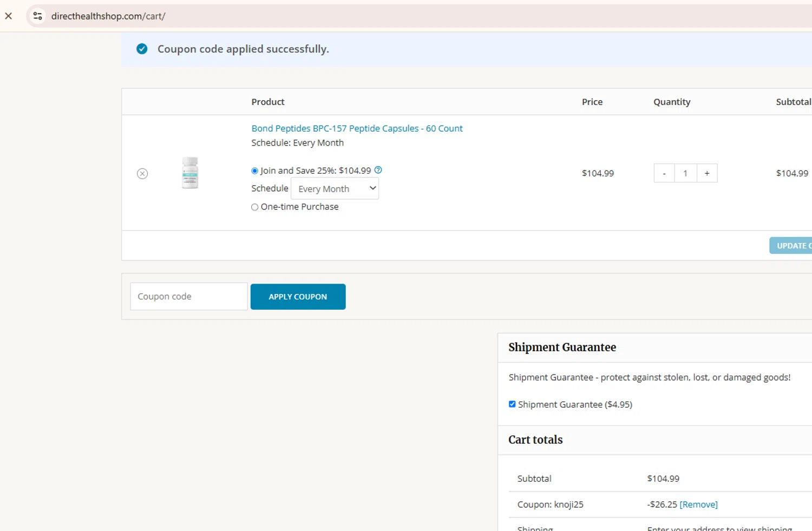This screenshot has width=812, height=531.
Task: Click the address bar URL directhealthshop.com/cart/
Action: point(108,16)
